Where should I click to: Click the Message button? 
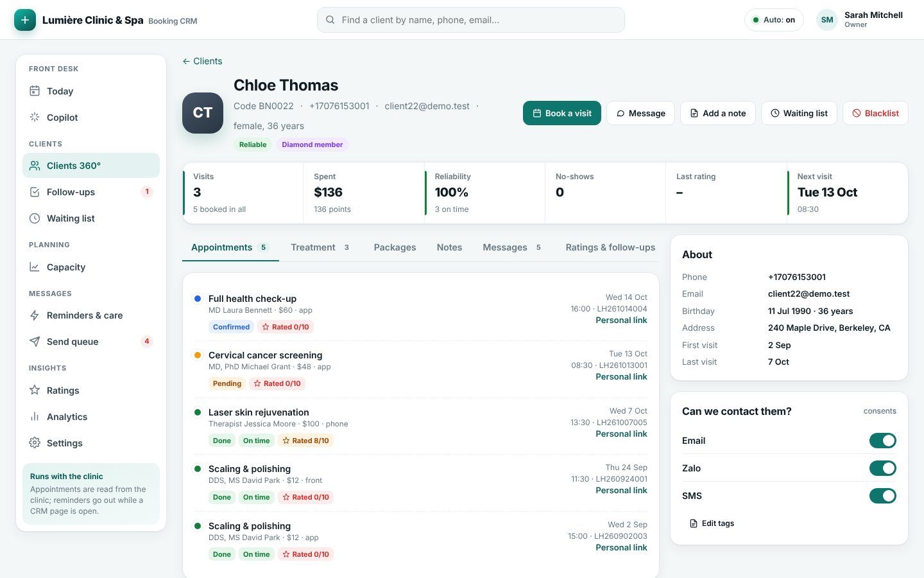pos(640,113)
